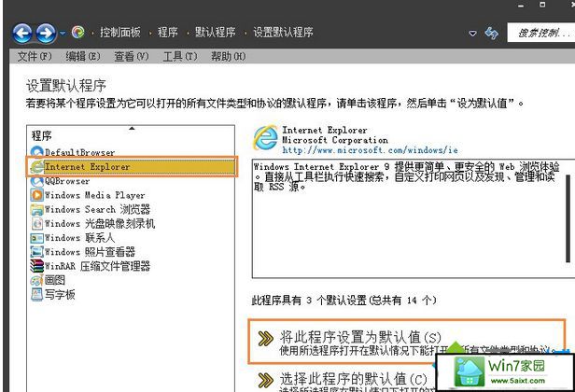This screenshot has width=575, height=392.
Task: Open the 文件(F) menu
Action: [35, 57]
